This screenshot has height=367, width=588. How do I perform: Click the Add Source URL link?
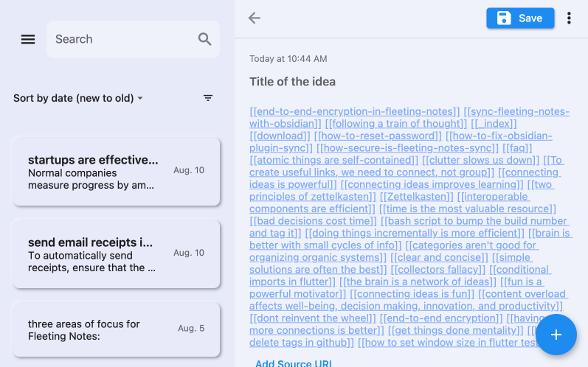tap(294, 363)
